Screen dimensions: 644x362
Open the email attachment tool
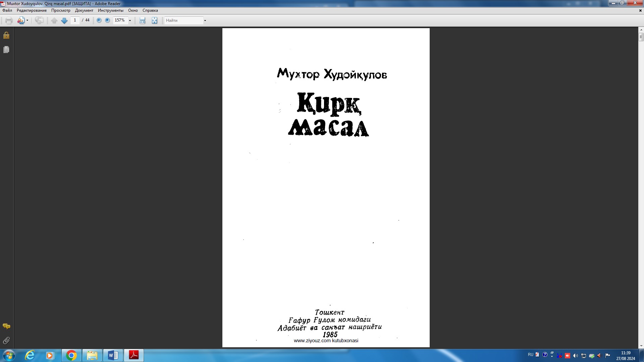21,20
